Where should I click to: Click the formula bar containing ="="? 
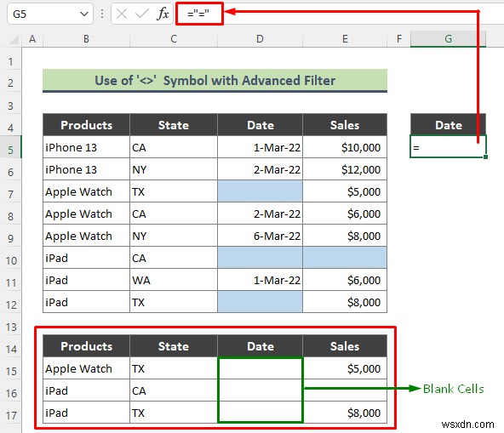[x=199, y=14]
